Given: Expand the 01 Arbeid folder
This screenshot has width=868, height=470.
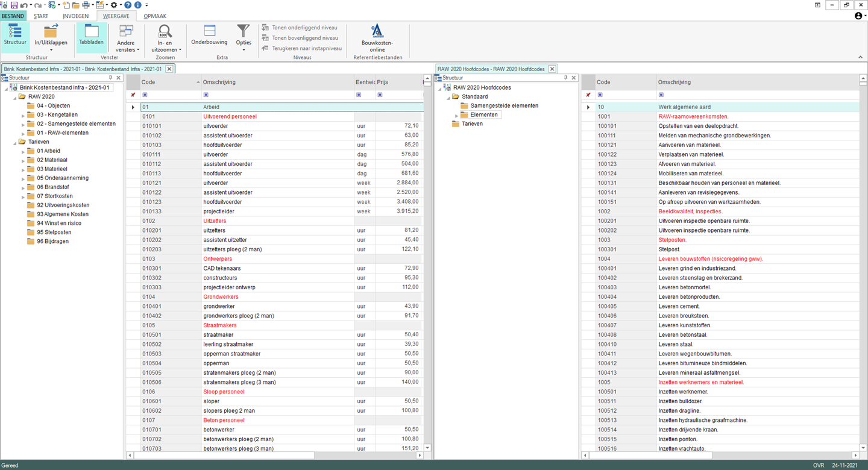Looking at the screenshot, I should [24, 151].
